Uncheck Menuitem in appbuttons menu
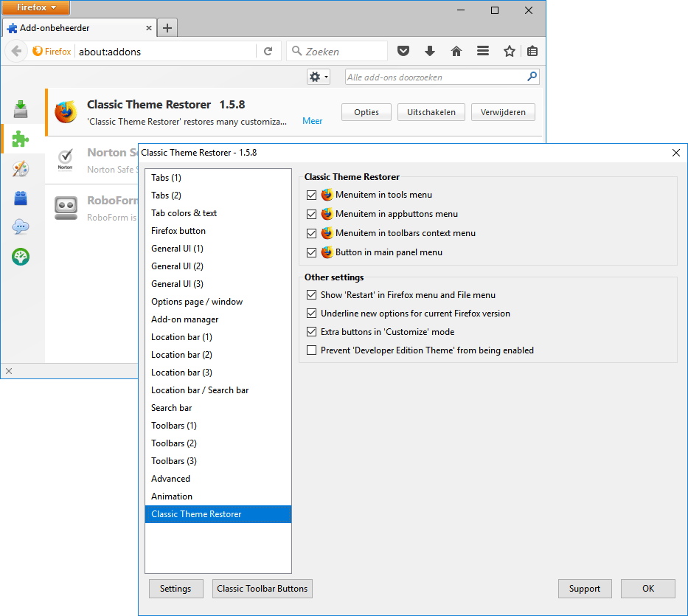The image size is (688, 616). pyautogui.click(x=311, y=214)
